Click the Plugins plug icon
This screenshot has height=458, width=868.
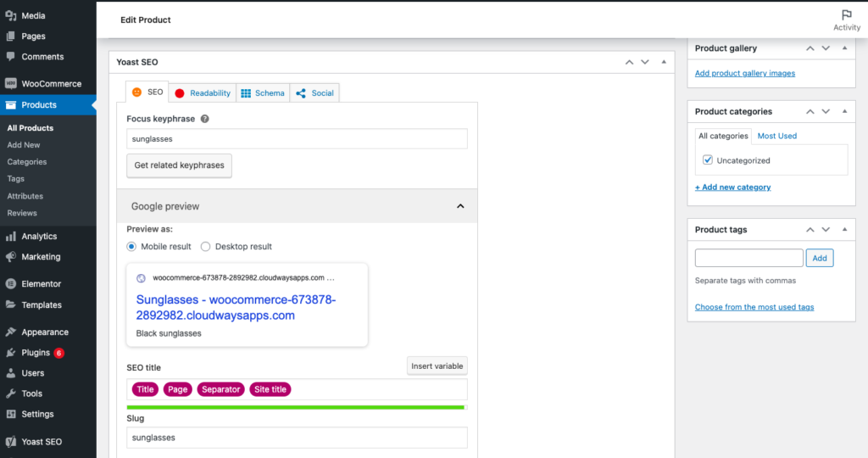[x=10, y=352]
